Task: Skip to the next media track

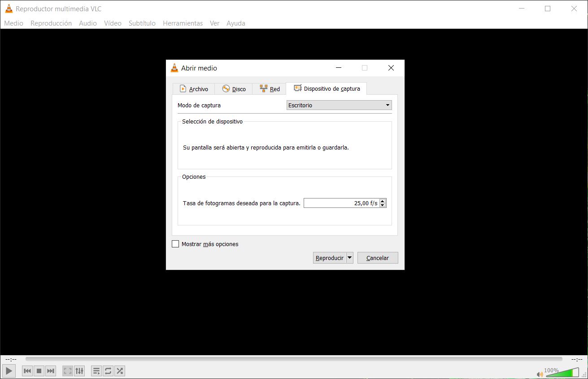Action: [51, 371]
